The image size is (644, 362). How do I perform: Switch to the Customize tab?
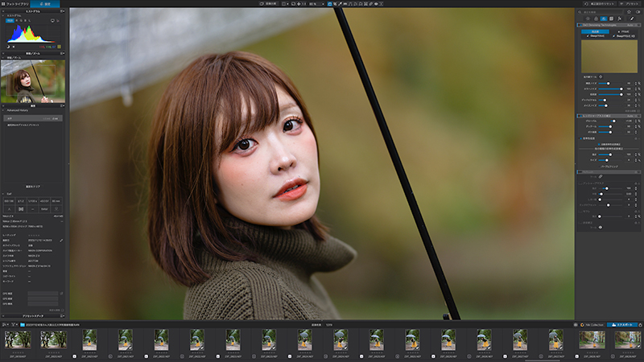coord(45,4)
